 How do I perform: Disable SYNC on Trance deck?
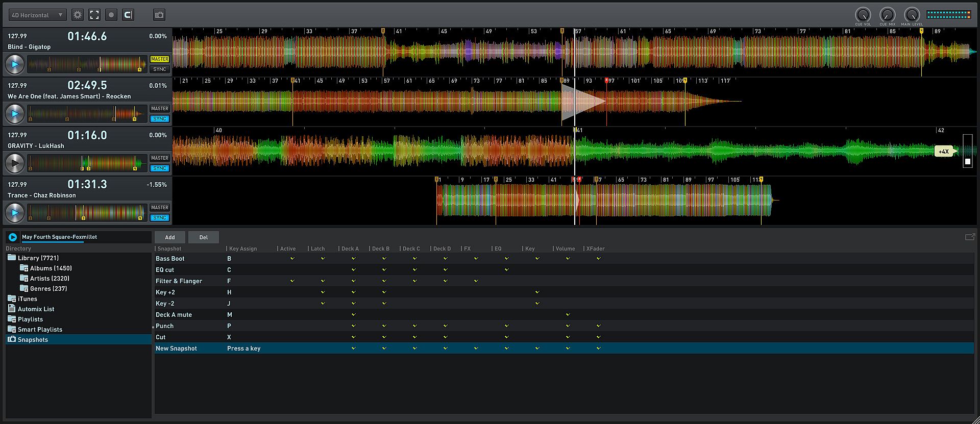point(160,218)
